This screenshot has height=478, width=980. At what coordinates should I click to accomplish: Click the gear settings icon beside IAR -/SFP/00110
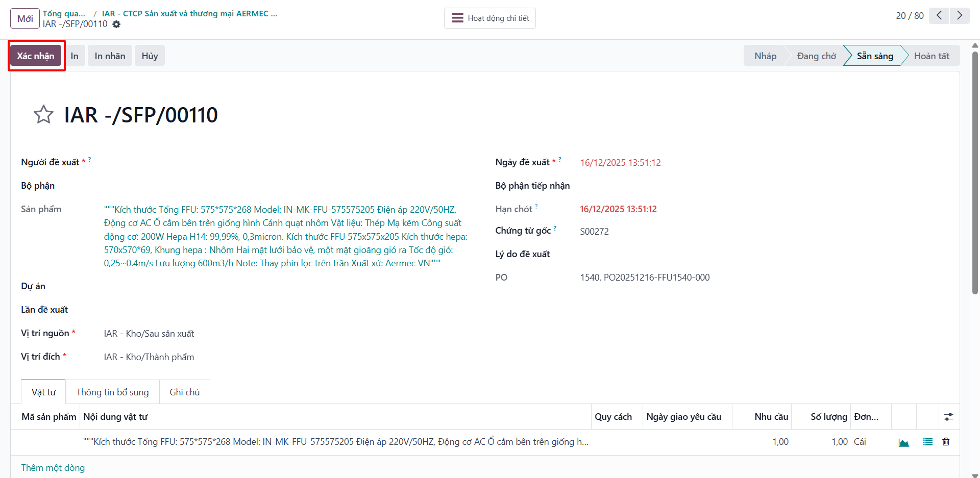coord(116,24)
